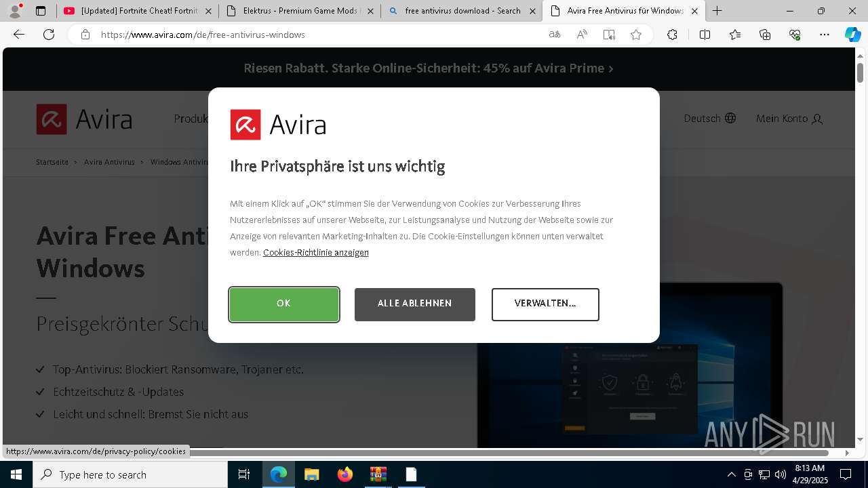
Task: Activate the read aloud icon
Action: coord(582,35)
